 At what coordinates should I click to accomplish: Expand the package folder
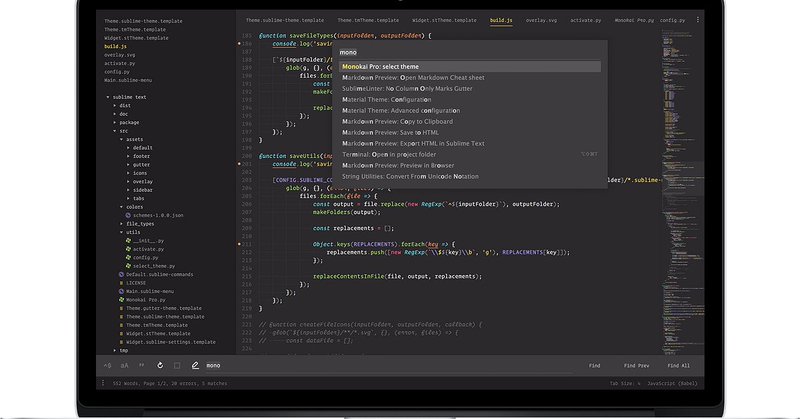115,122
